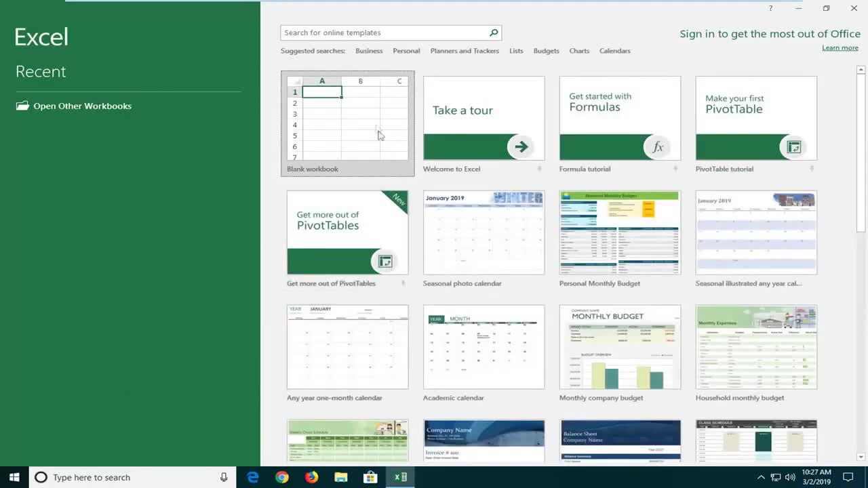Open File Explorer from the taskbar
Screen dimensions: 868x488
[341, 477]
